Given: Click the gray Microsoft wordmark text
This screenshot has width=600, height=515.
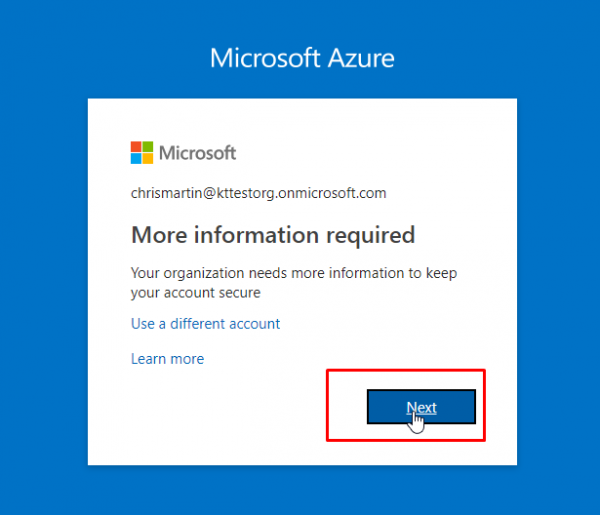Looking at the screenshot, I should (197, 153).
